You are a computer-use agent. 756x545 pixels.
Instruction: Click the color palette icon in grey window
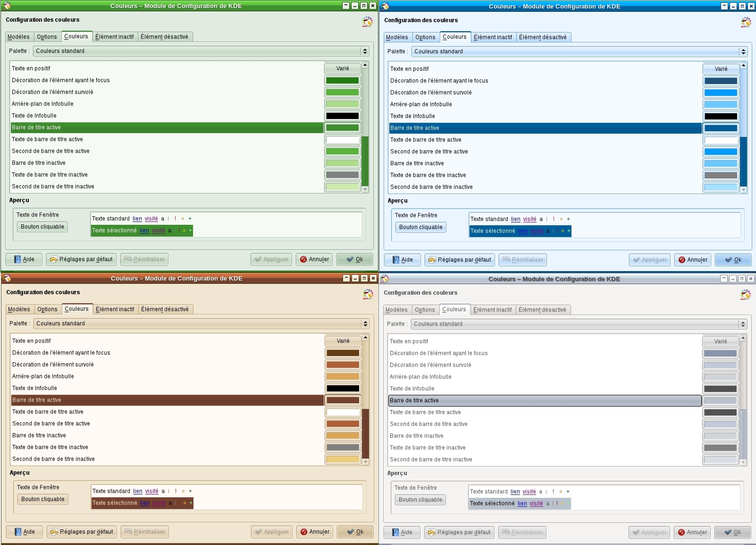click(x=746, y=295)
